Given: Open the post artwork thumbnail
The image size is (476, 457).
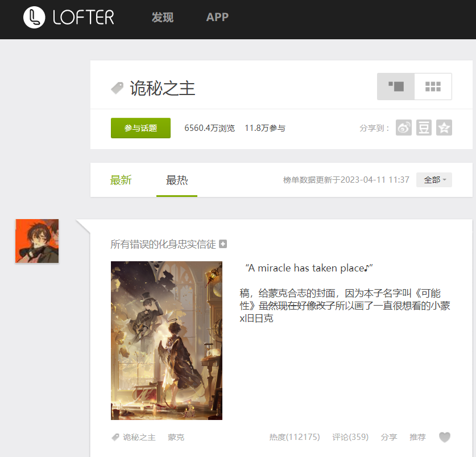Looking at the screenshot, I should pos(167,340).
